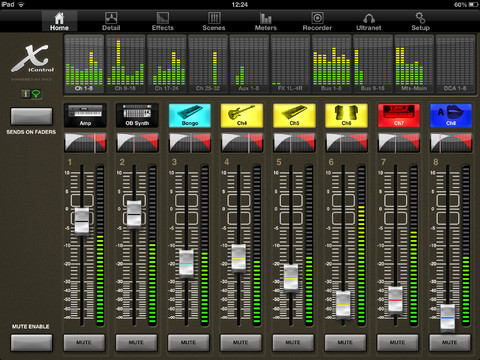The image size is (480, 360).
Task: Mute channel 3
Action: tap(188, 342)
